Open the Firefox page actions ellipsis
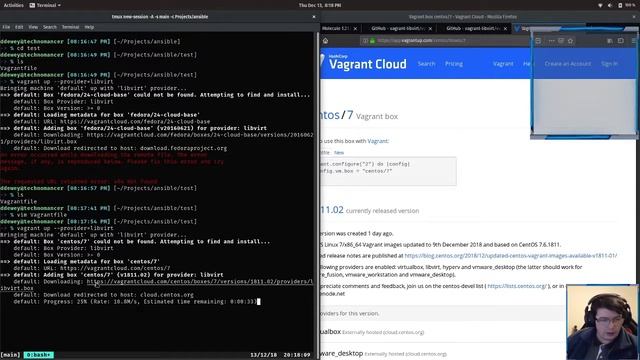 tap(551, 41)
